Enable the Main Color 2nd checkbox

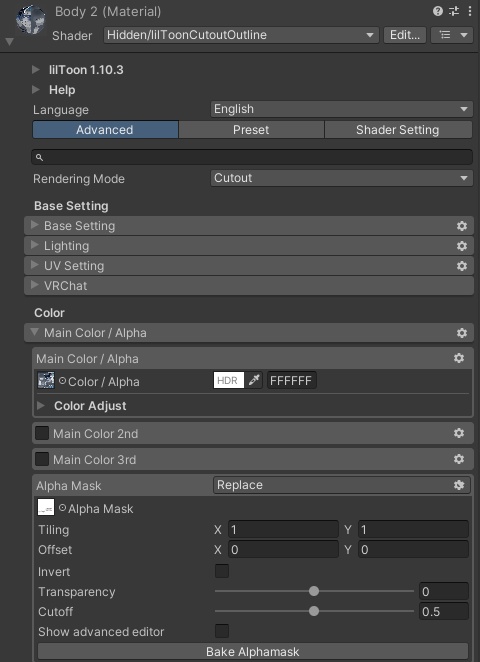pos(42,433)
